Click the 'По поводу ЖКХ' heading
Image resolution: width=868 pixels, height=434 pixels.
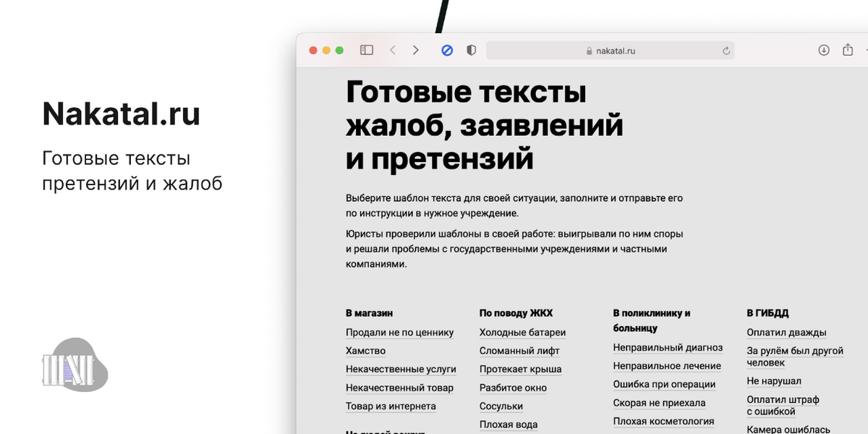pyautogui.click(x=516, y=313)
